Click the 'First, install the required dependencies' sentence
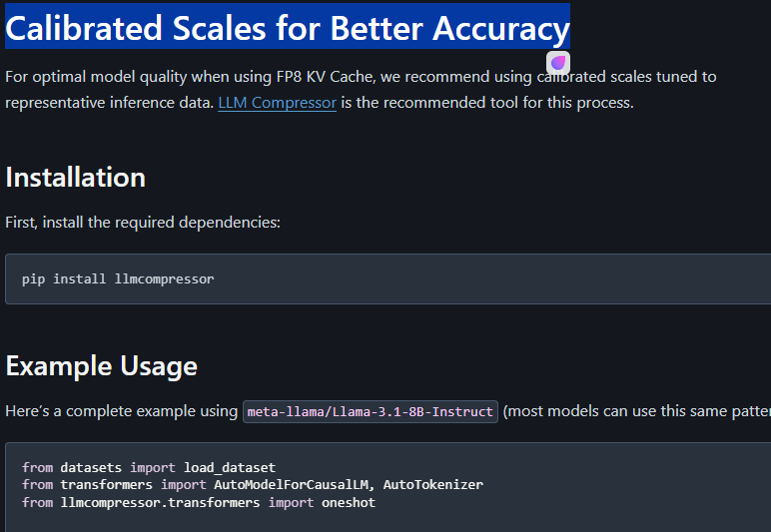Screen dimensions: 771x532 pyautogui.click(x=143, y=223)
